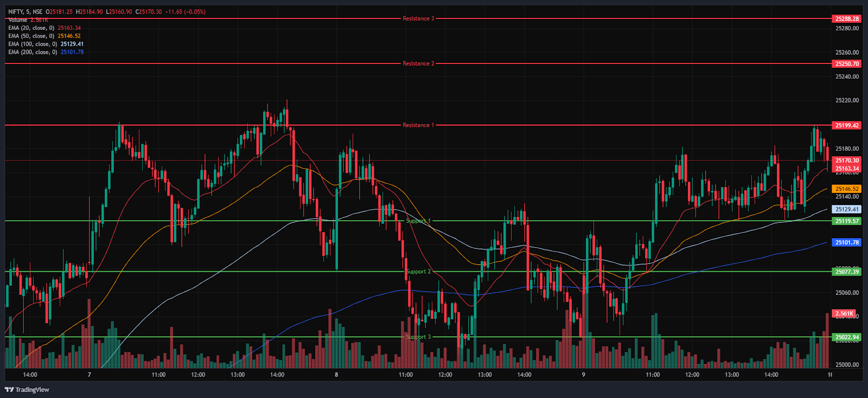Click the TradingView logo

pos(27,389)
